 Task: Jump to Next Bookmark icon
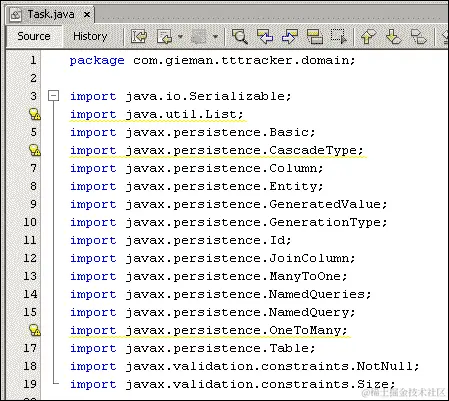pos(393,36)
